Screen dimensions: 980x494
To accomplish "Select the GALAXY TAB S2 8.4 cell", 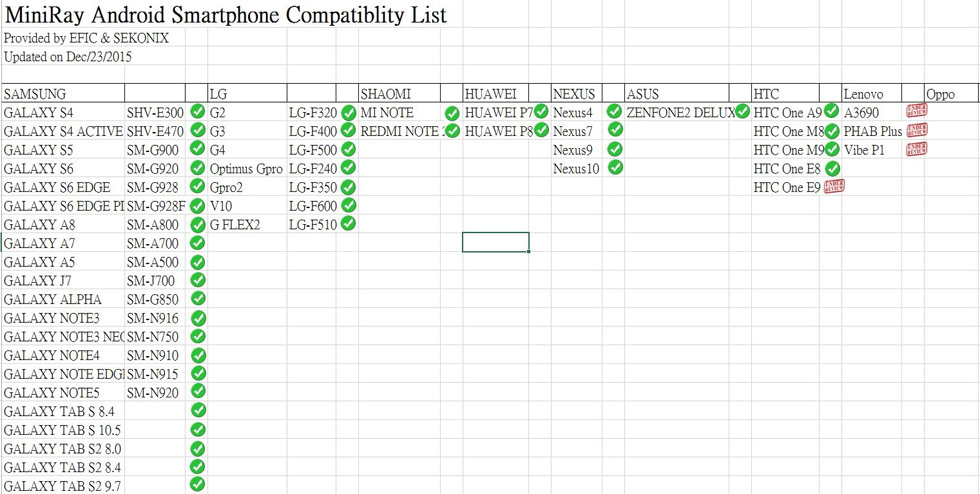I will [x=63, y=467].
